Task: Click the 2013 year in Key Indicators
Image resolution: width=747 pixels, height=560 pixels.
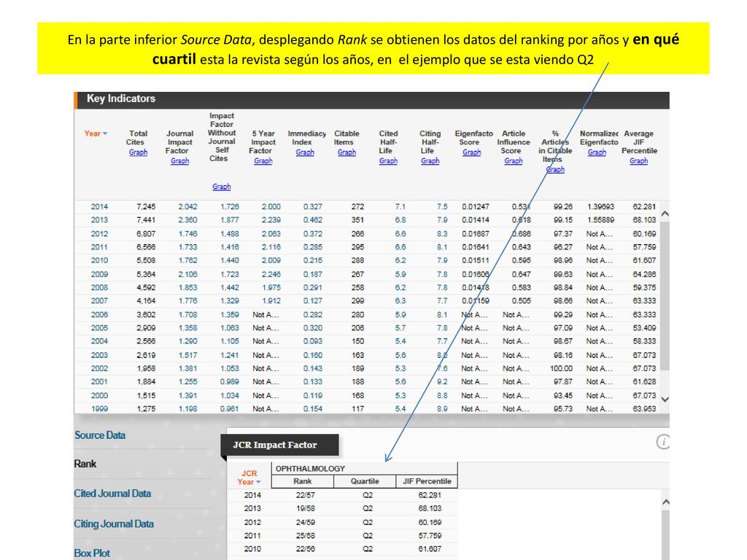Action: pos(99,220)
